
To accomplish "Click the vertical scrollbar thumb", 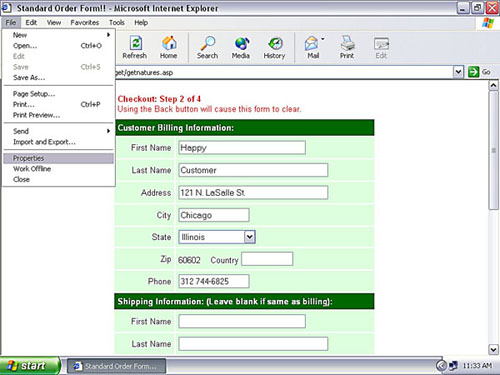I will (493, 150).
